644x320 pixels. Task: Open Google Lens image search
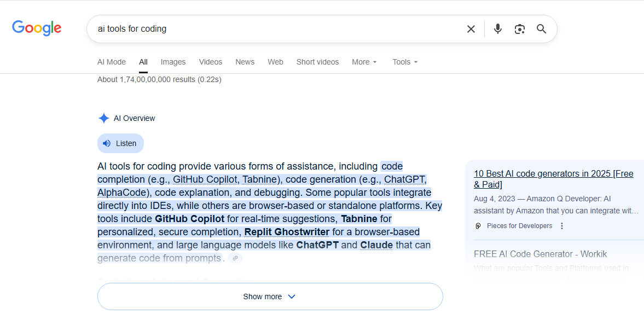pyautogui.click(x=519, y=28)
